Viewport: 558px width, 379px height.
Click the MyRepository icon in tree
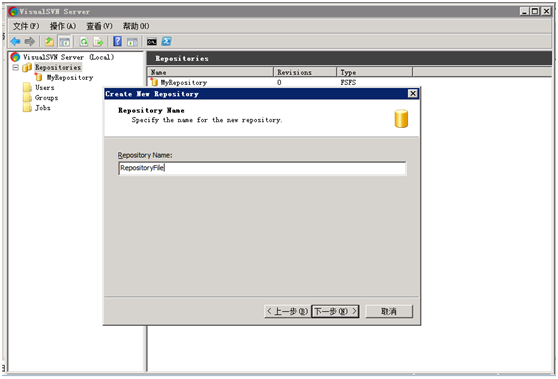tap(38, 77)
